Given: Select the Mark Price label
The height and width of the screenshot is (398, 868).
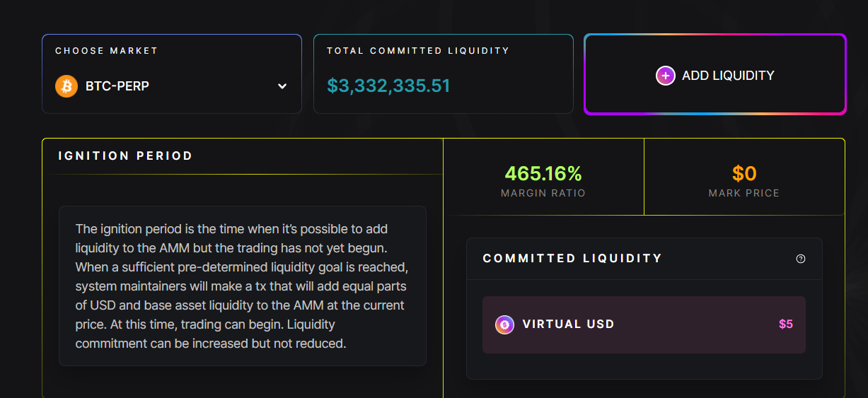Looking at the screenshot, I should click(x=744, y=193).
